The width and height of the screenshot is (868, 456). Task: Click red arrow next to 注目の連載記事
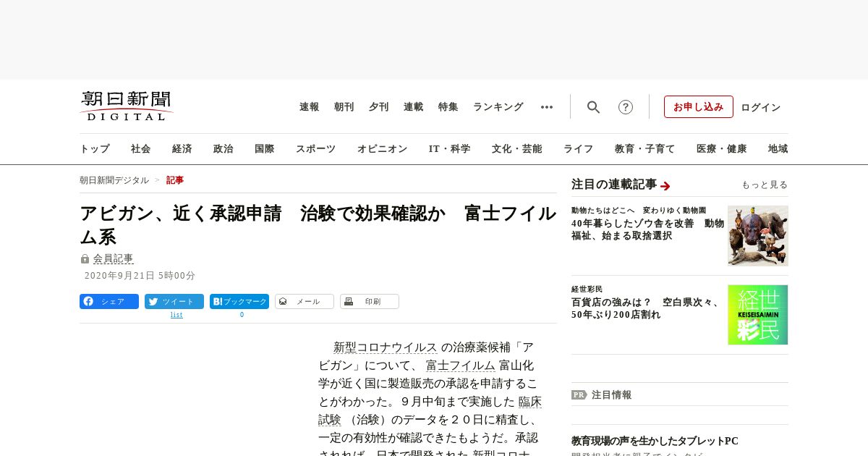[665, 185]
